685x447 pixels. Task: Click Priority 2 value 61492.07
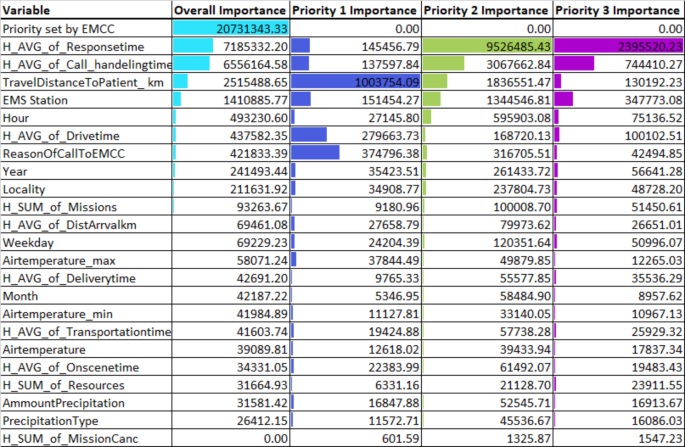[526, 367]
